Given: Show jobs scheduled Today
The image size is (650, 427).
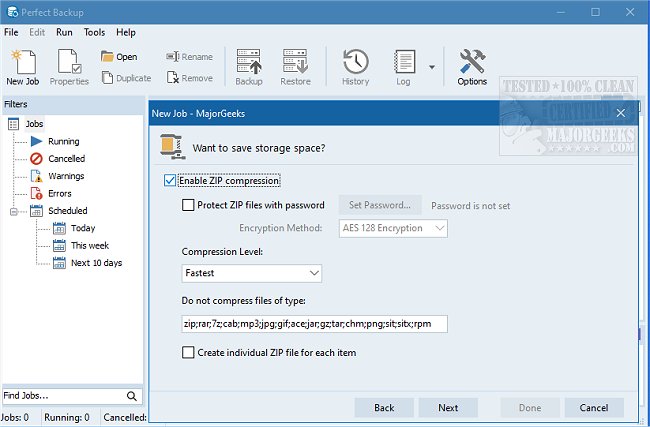Looking at the screenshot, I should point(83,228).
